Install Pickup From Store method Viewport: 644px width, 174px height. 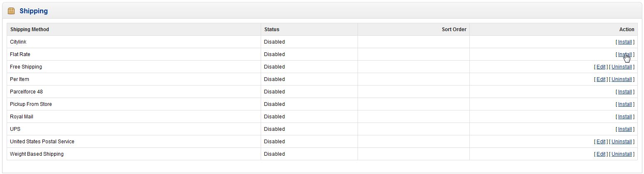click(625, 104)
